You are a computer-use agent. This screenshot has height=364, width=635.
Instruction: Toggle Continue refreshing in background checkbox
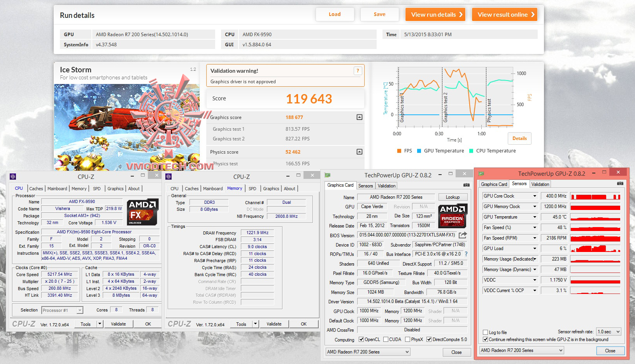pyautogui.click(x=485, y=339)
